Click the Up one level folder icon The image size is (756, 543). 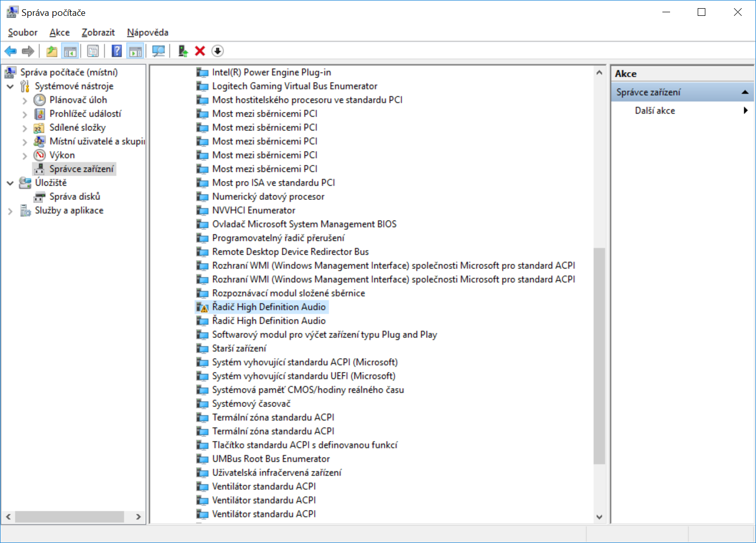(52, 51)
